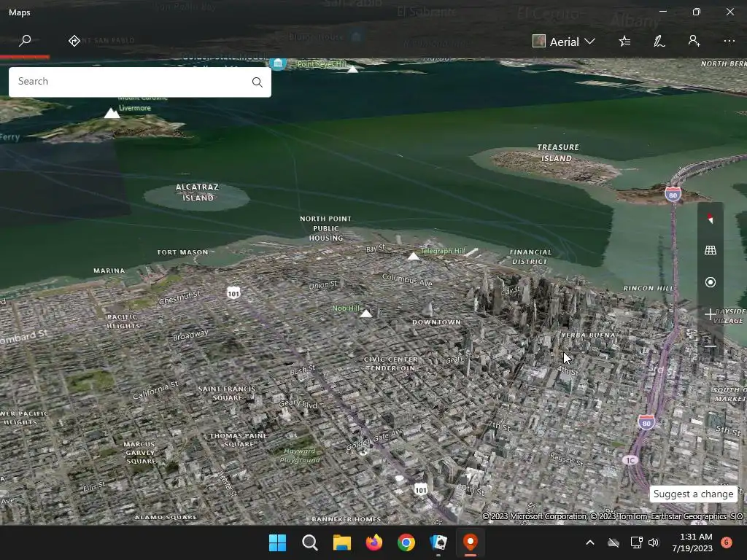The image size is (747, 560).
Task: Select the Thomas Paine Square label
Action: click(239, 440)
